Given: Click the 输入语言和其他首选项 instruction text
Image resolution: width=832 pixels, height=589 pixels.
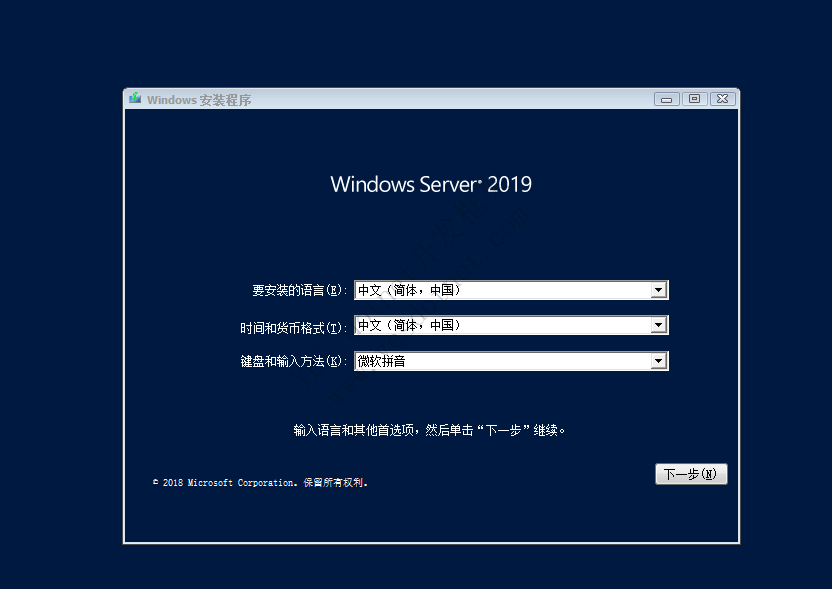Looking at the screenshot, I should 429,430.
